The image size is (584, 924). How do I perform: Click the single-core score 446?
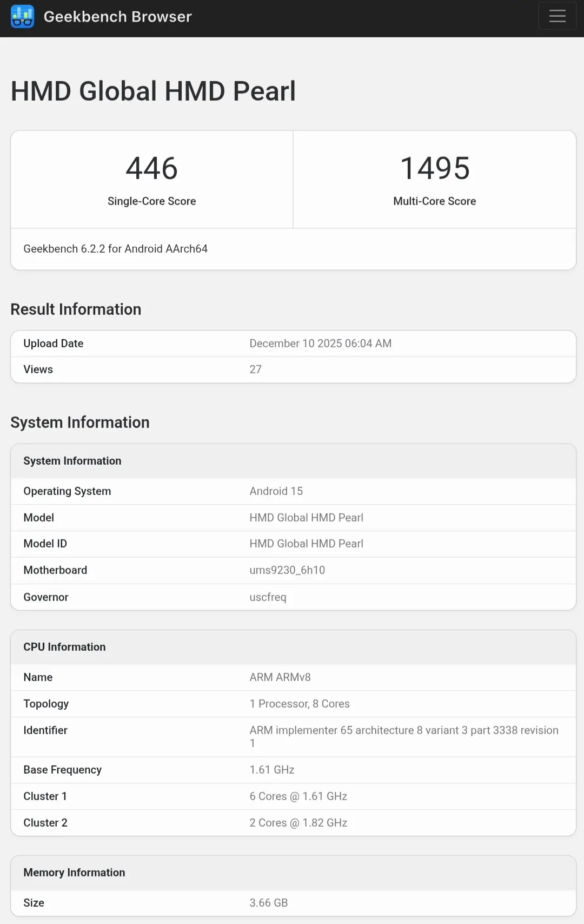[x=152, y=168]
